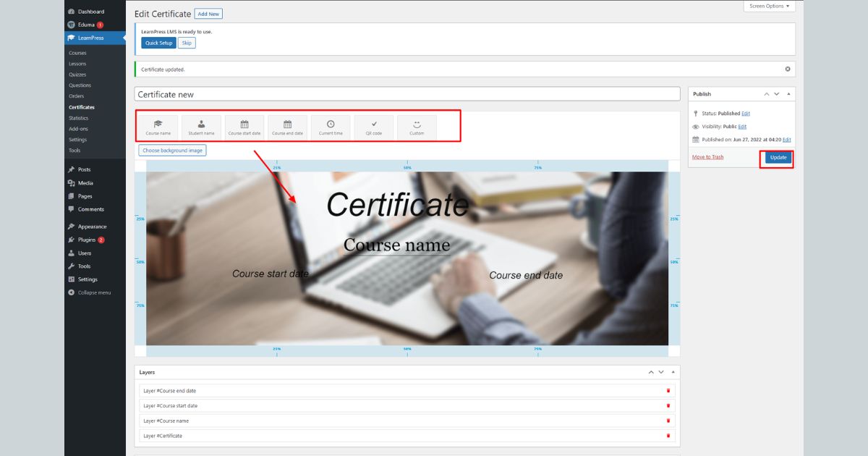Image resolution: width=868 pixels, height=456 pixels.
Task: Open LearnPress Settings submenu
Action: (77, 140)
